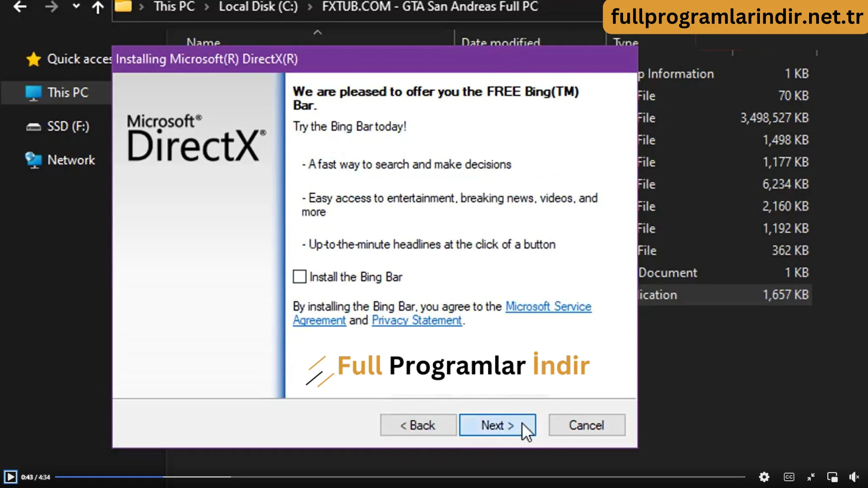
Task: Click the back navigation arrow icon
Action: click(x=20, y=6)
